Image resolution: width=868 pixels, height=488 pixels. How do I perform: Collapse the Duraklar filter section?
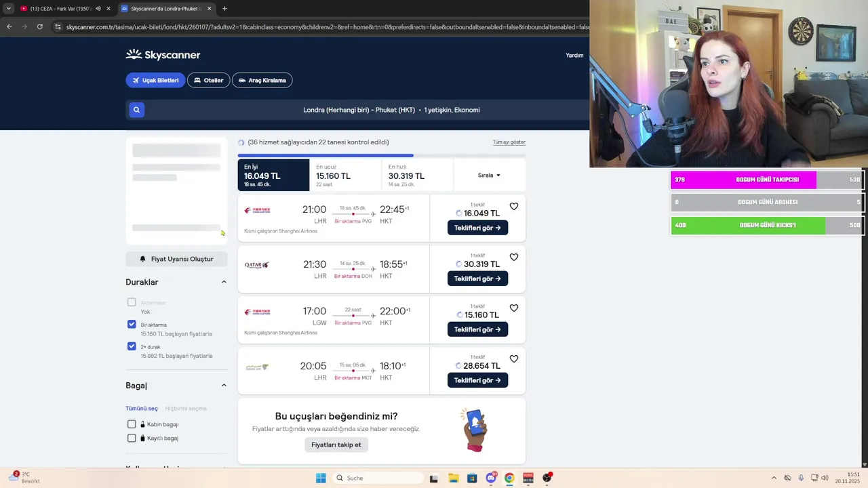[224, 282]
